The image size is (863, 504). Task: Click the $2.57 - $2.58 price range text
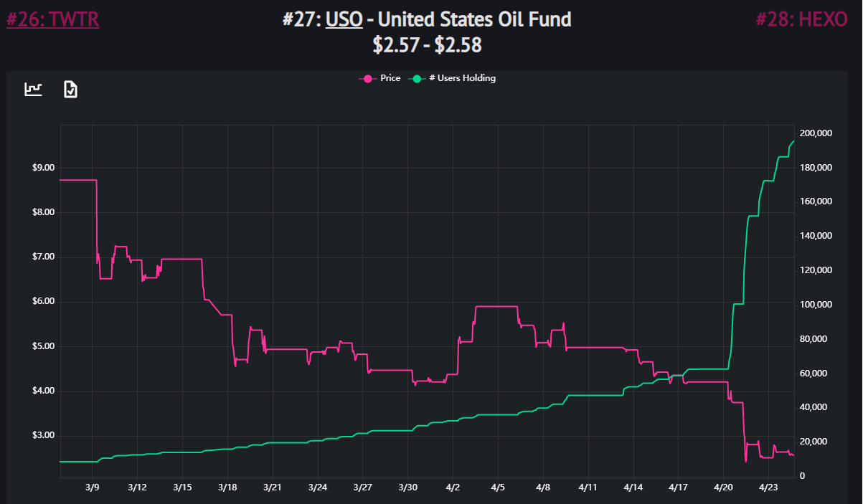tap(427, 45)
